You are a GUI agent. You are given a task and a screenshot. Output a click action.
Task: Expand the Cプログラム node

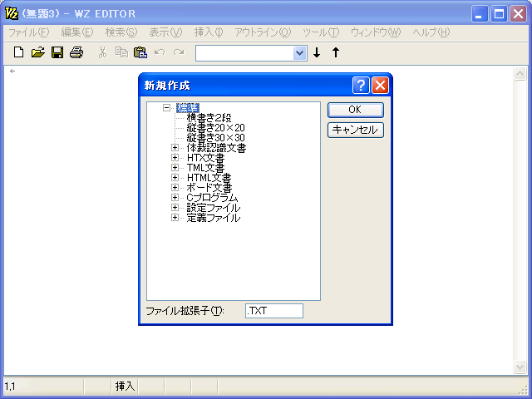point(175,197)
